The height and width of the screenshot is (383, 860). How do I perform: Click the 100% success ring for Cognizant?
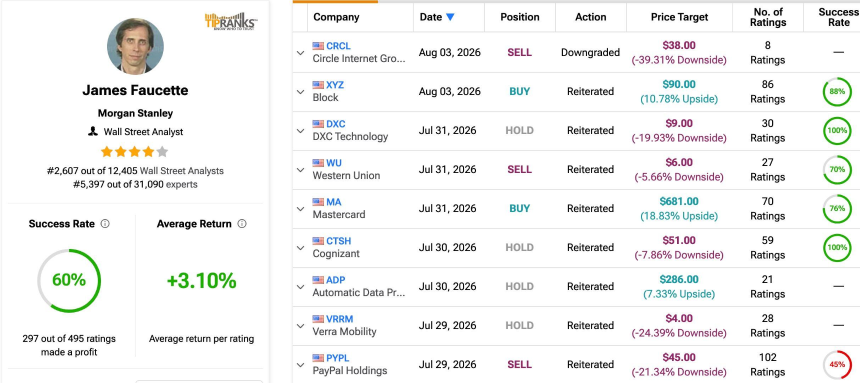pos(837,247)
